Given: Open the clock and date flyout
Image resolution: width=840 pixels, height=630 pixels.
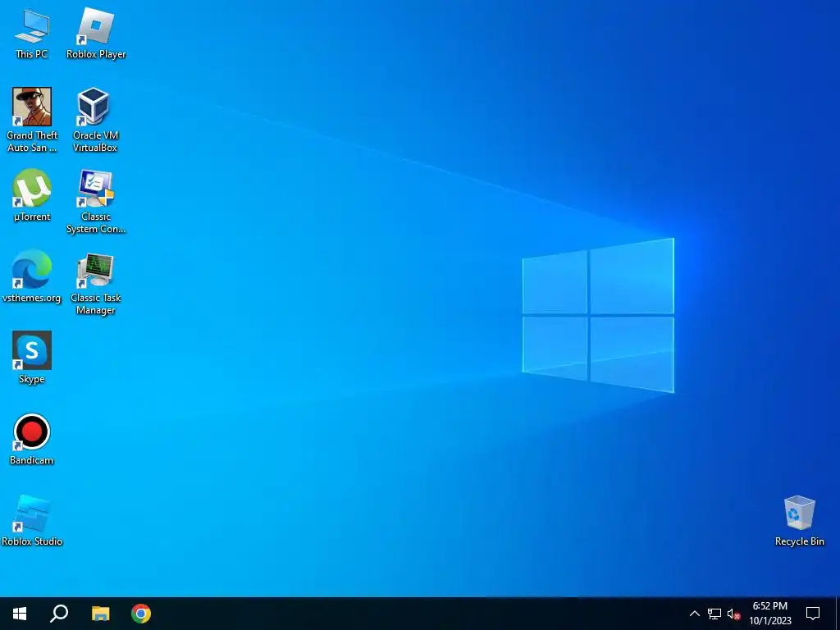Looking at the screenshot, I should point(769,614).
